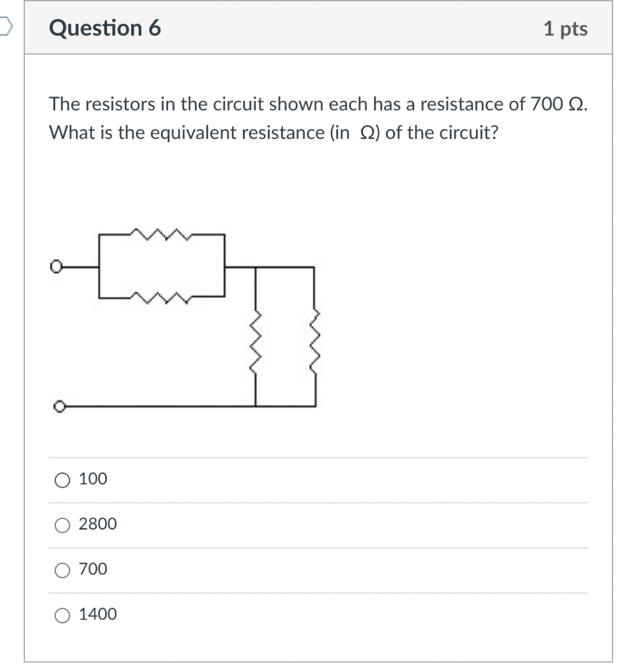The width and height of the screenshot is (644, 672).
Task: Mark 1400 as the answer
Action: point(62,616)
